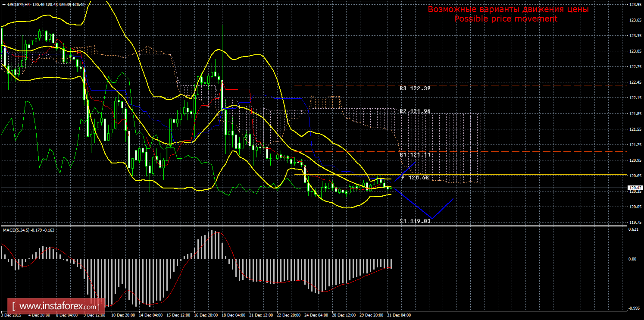This screenshot has height=320, width=644.
Task: Click the 3 Dec 2015 date label
Action: point(12,315)
